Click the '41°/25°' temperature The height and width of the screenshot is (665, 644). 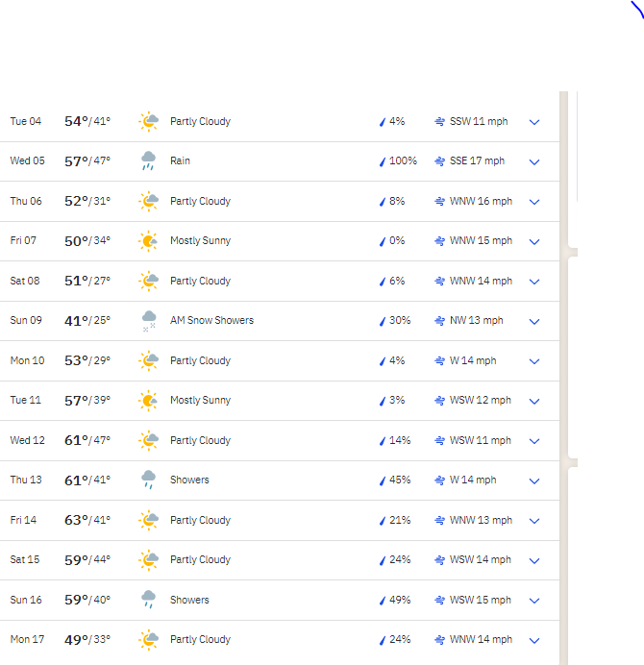pyautogui.click(x=87, y=321)
